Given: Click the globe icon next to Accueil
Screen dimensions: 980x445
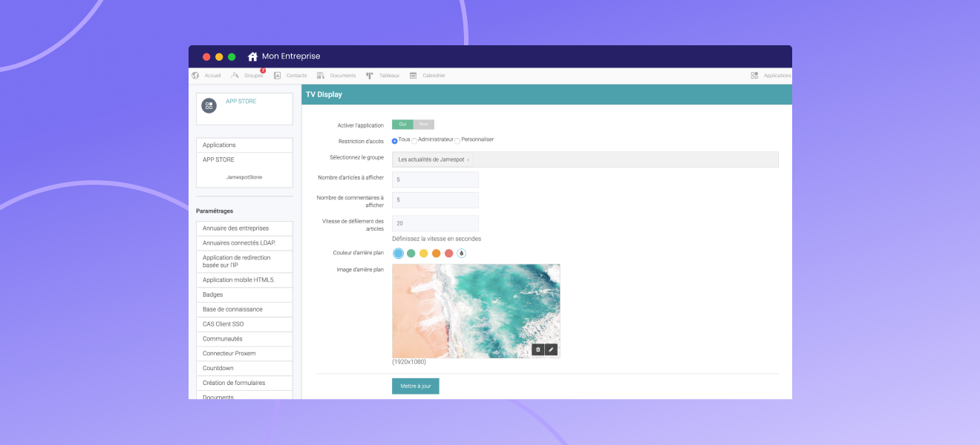Looking at the screenshot, I should [195, 76].
